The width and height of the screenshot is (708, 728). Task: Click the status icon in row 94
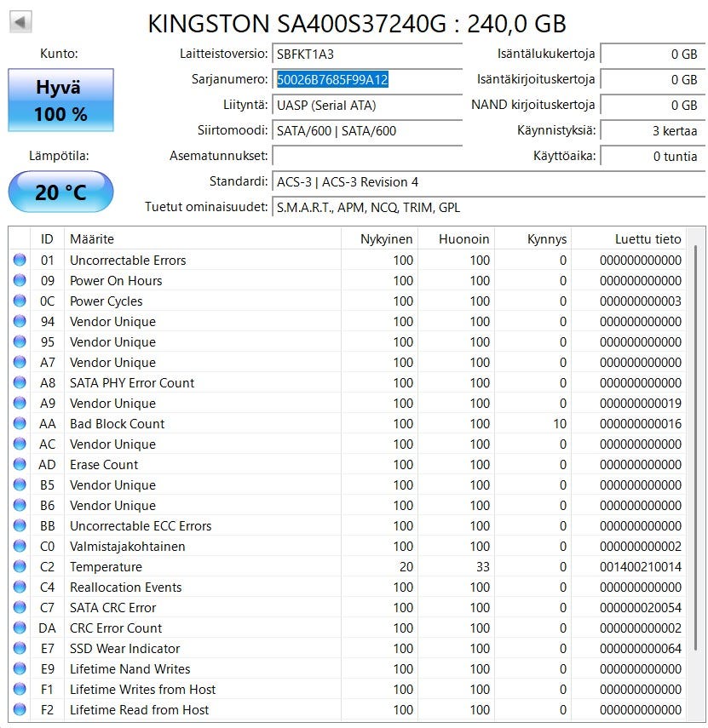click(20, 321)
